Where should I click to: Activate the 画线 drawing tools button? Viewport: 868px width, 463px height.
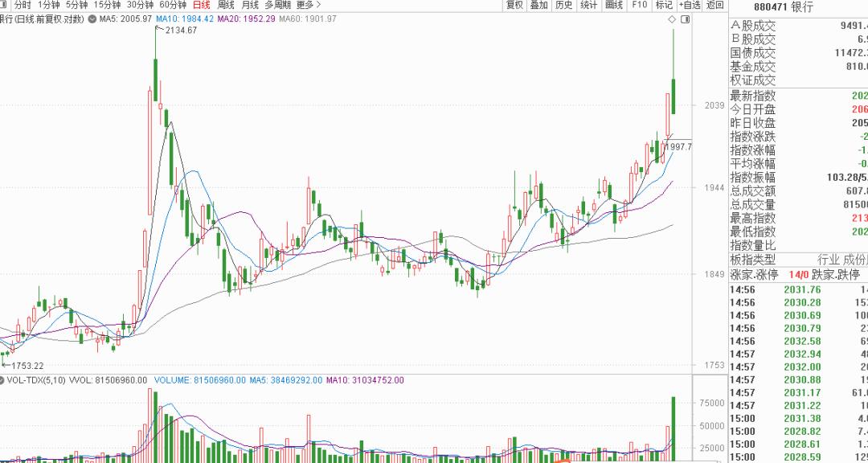pos(614,5)
